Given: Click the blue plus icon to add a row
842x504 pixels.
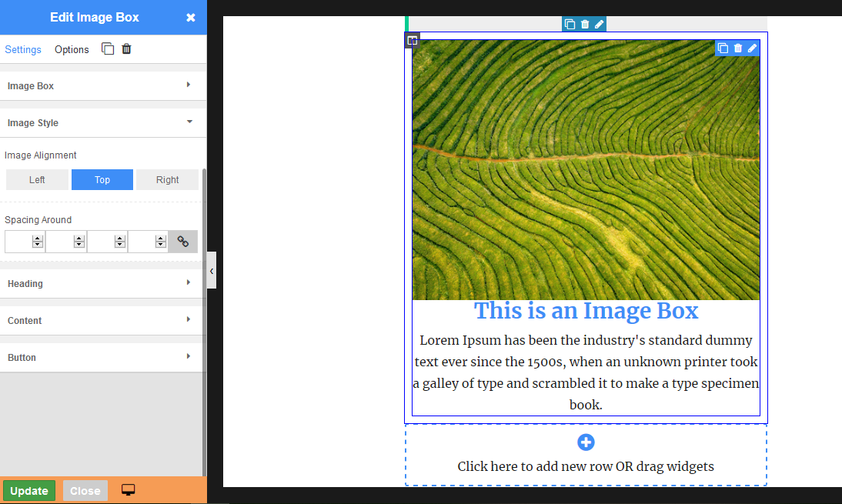Looking at the screenshot, I should (x=586, y=442).
